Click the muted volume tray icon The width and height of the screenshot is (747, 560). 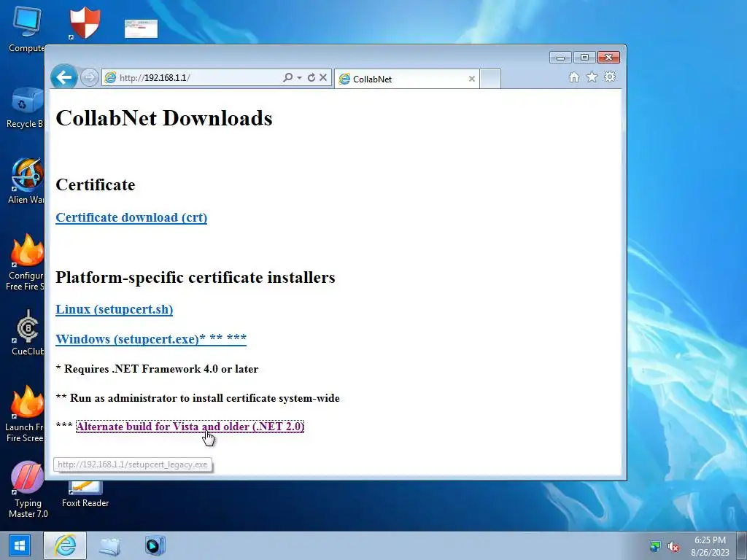tap(673, 547)
